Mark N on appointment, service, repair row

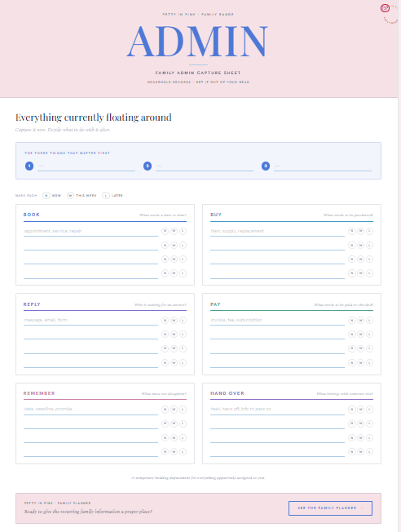[x=165, y=231]
